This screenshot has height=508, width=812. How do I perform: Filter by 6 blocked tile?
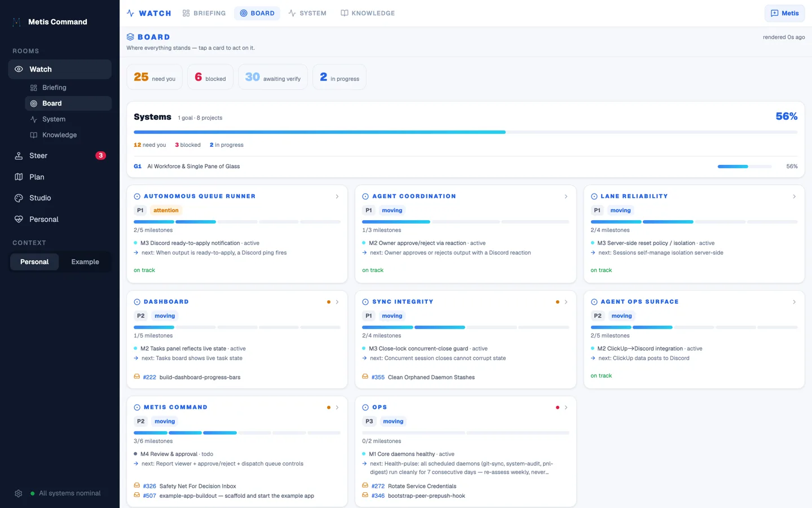[x=210, y=77]
